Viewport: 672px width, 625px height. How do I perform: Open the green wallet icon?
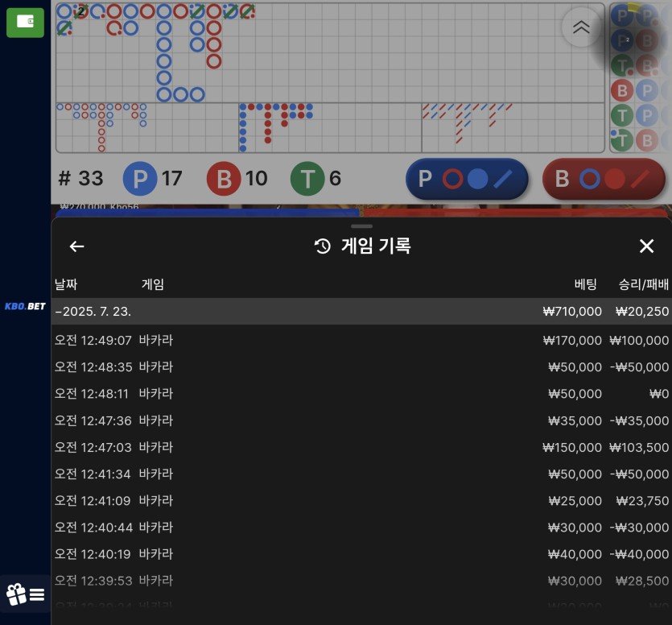(x=25, y=23)
